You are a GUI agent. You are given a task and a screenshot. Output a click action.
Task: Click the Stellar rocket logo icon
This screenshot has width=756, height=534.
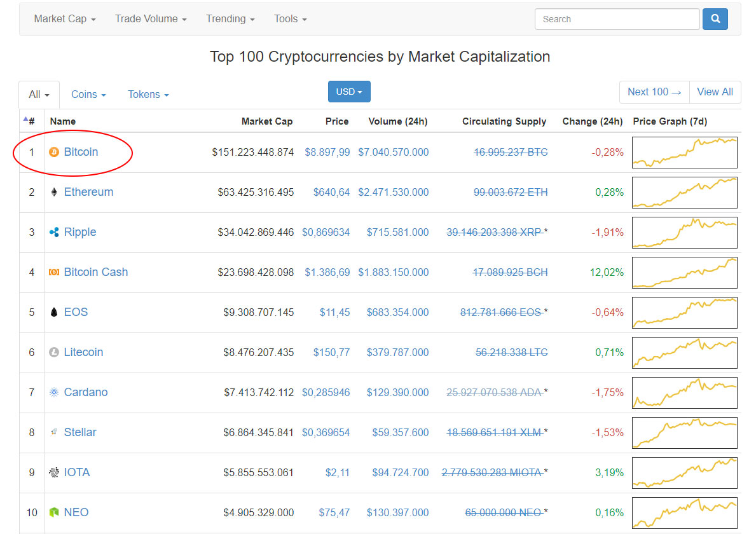(54, 432)
